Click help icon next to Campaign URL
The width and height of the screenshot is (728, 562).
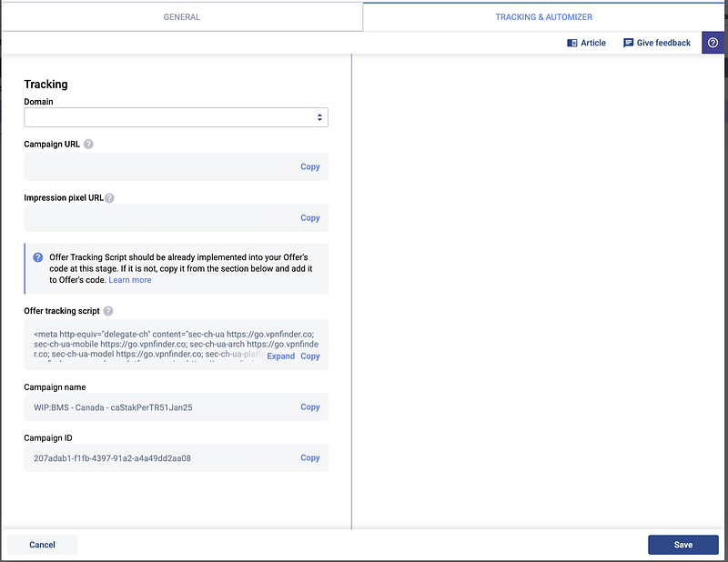point(88,144)
